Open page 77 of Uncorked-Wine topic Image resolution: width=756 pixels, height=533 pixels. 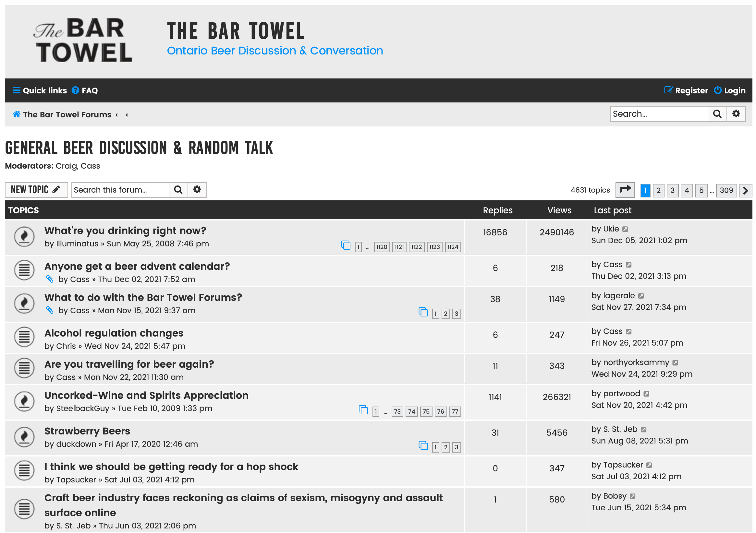point(455,412)
